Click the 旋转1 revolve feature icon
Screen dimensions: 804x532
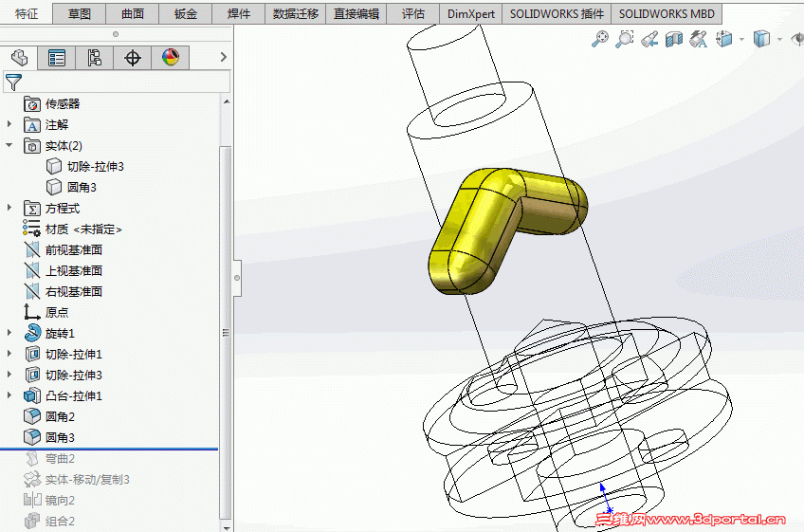32,333
